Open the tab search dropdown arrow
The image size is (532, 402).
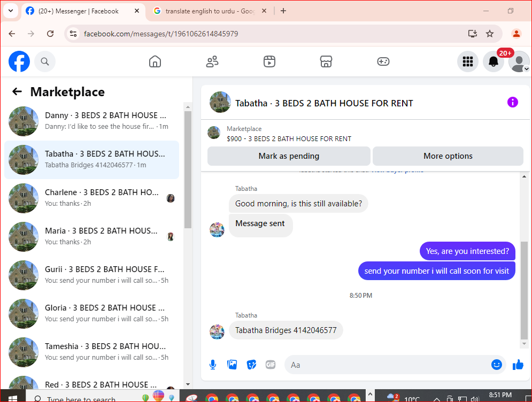[x=11, y=11]
